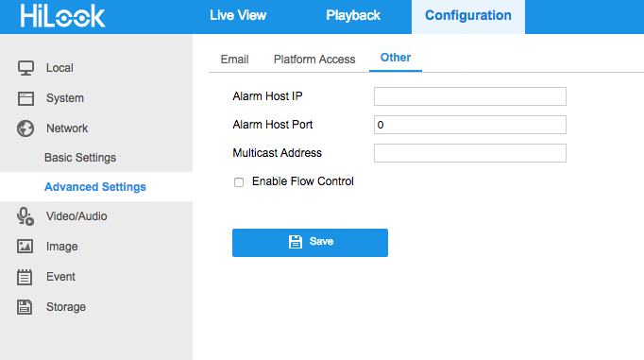Open the Local settings label
The image size is (644, 360).
pos(59,68)
